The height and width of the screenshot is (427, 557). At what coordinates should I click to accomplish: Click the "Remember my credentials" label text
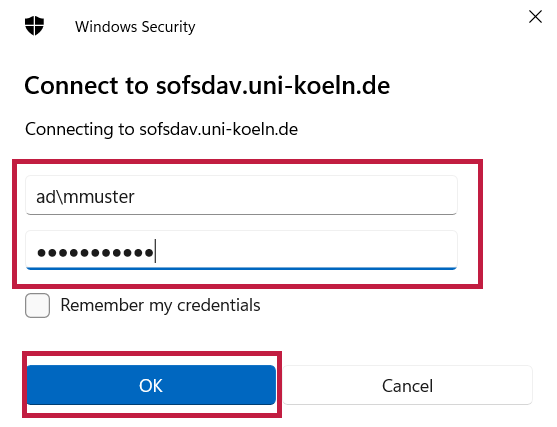tap(160, 306)
